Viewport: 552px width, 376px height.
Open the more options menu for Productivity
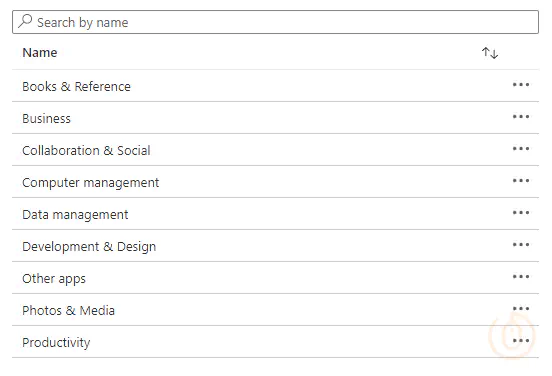(521, 341)
